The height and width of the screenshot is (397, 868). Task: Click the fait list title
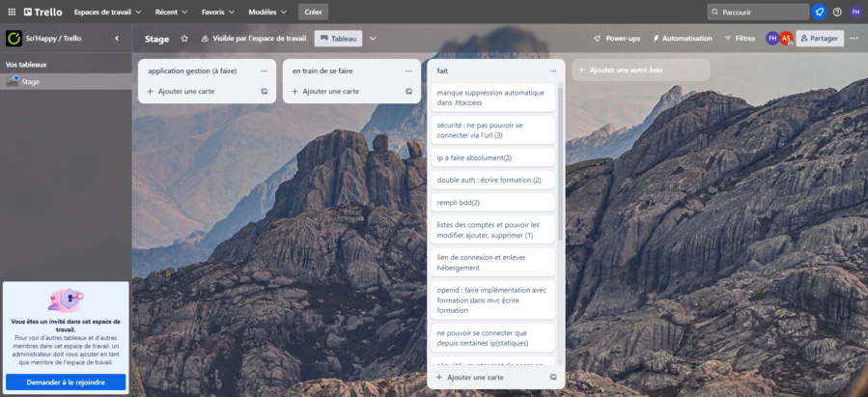(442, 71)
